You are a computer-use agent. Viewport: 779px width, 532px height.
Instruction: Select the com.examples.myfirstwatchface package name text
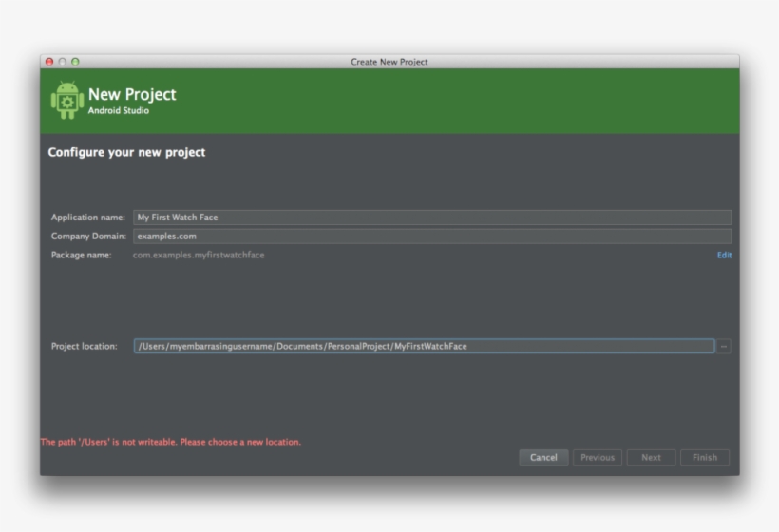[x=199, y=256]
